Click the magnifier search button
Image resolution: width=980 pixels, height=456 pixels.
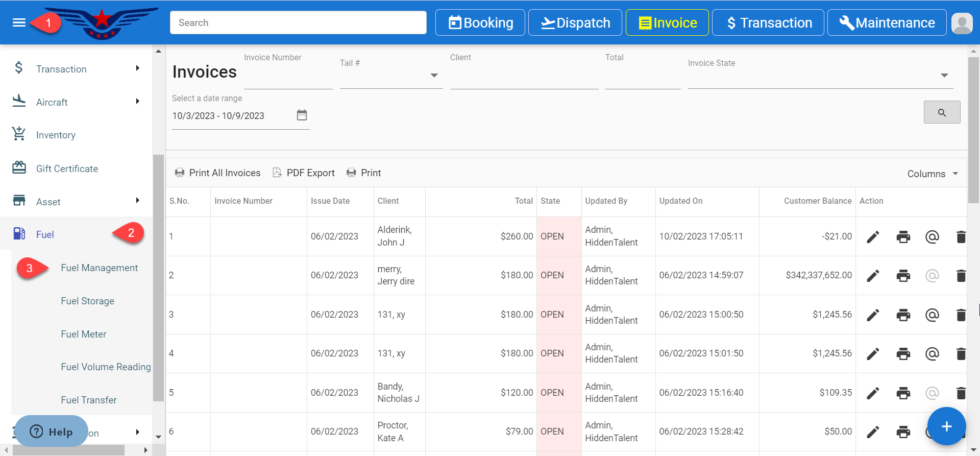(942, 112)
